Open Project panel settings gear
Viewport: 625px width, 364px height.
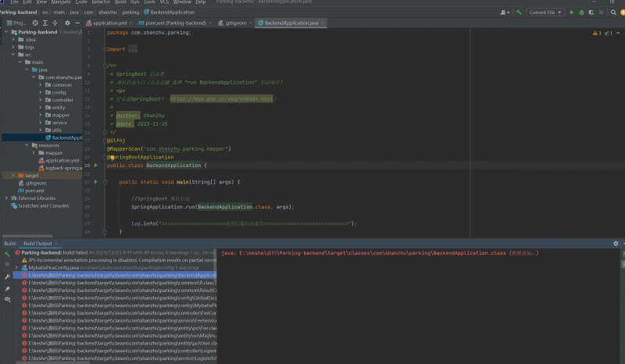67,23
